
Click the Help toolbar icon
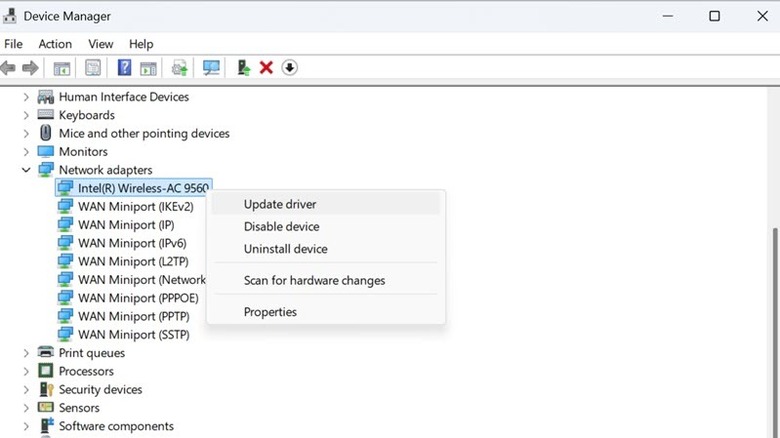click(125, 68)
